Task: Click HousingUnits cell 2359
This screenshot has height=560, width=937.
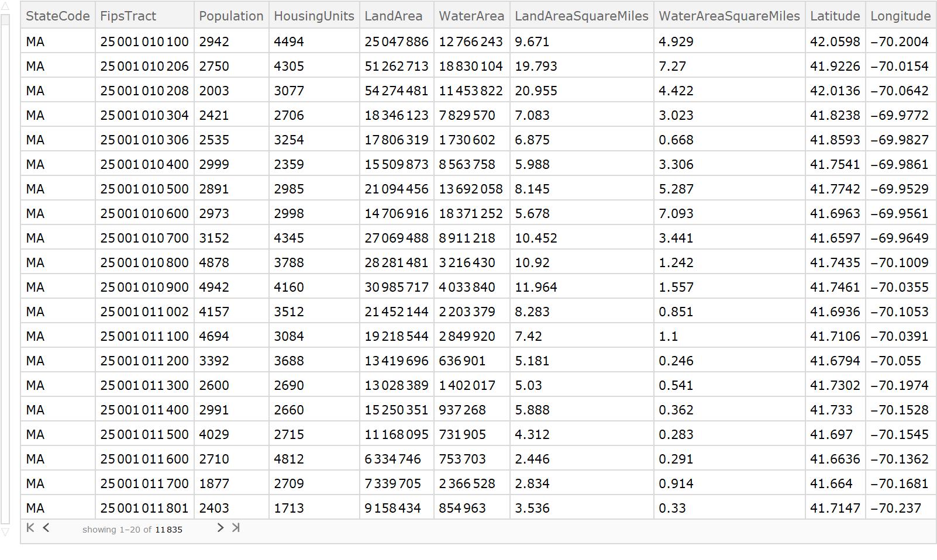Action: coord(314,164)
